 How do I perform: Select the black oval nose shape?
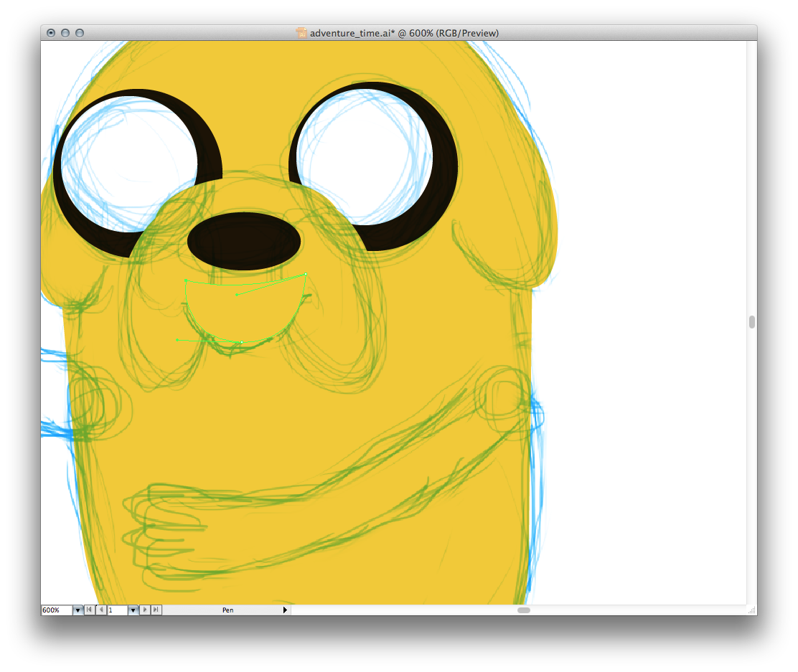(x=243, y=241)
